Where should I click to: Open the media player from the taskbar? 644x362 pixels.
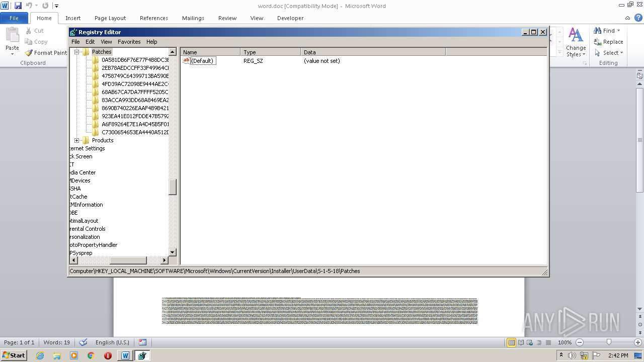point(74,355)
